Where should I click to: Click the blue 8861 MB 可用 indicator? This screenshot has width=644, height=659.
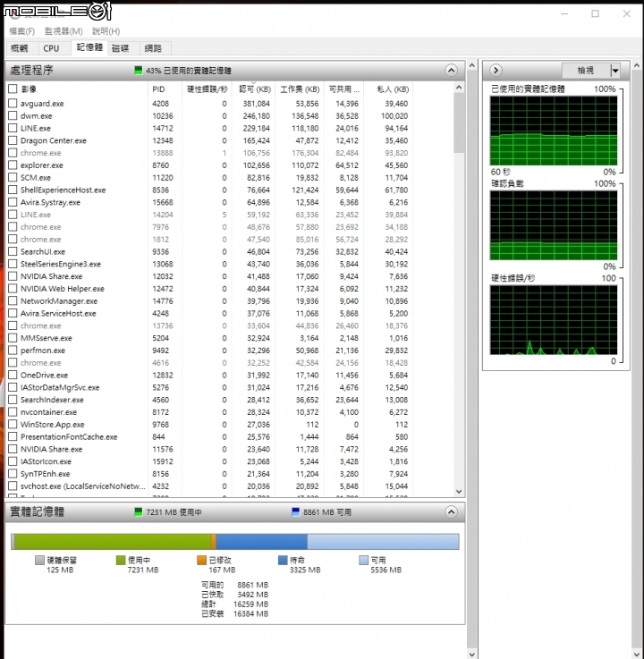click(x=295, y=511)
